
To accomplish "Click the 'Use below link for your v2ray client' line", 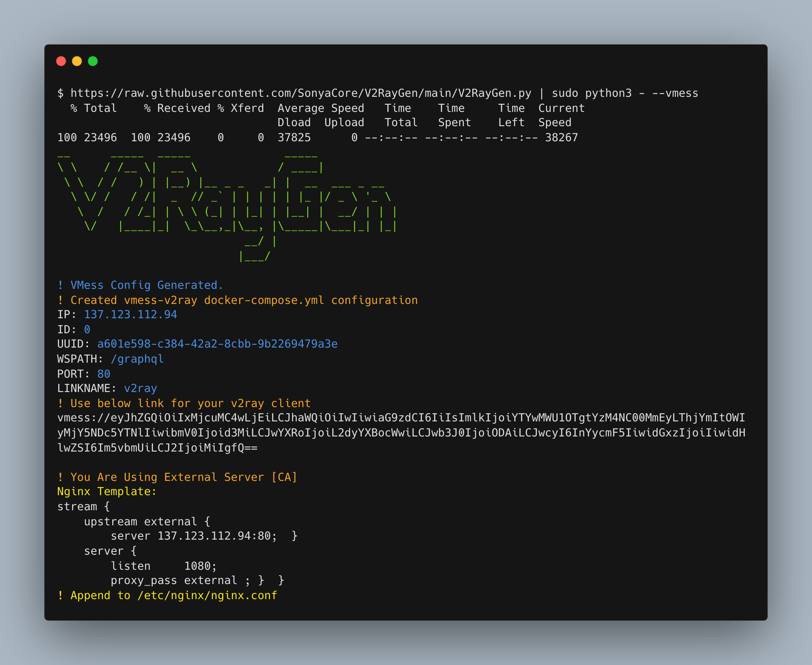I will 190,404.
